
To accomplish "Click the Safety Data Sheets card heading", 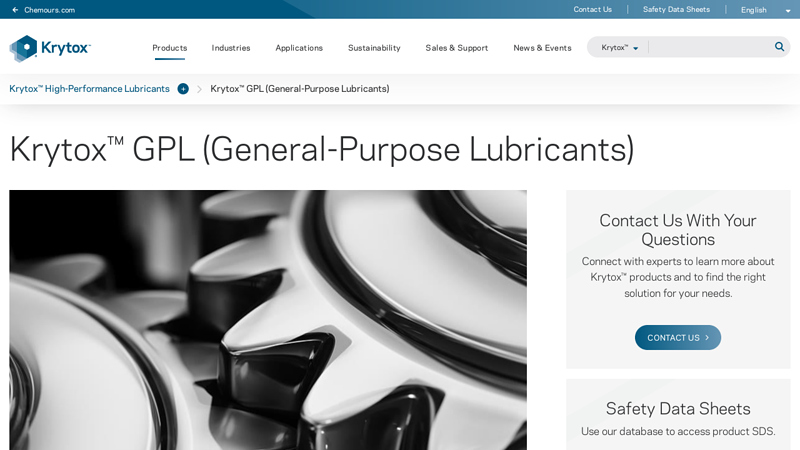I will (x=678, y=409).
